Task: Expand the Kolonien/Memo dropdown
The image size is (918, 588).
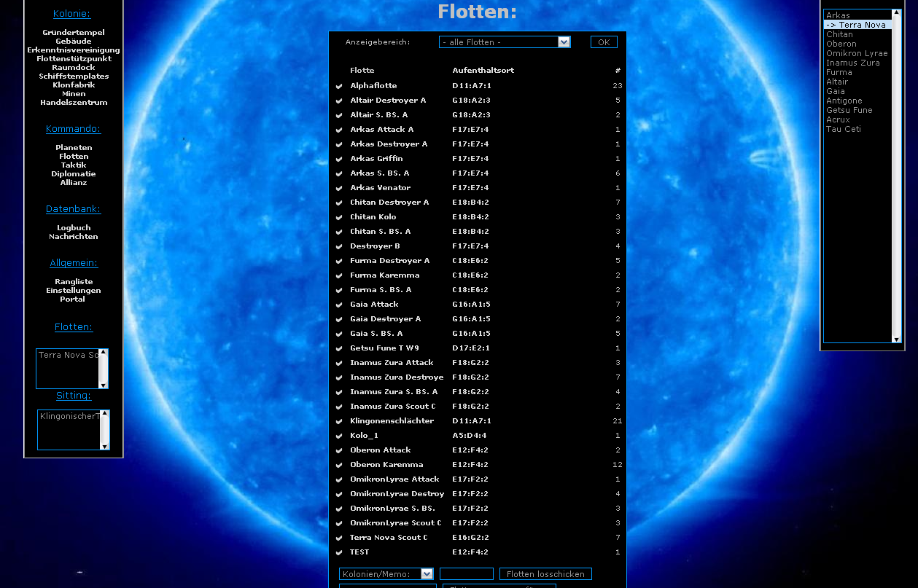Action: 427,574
